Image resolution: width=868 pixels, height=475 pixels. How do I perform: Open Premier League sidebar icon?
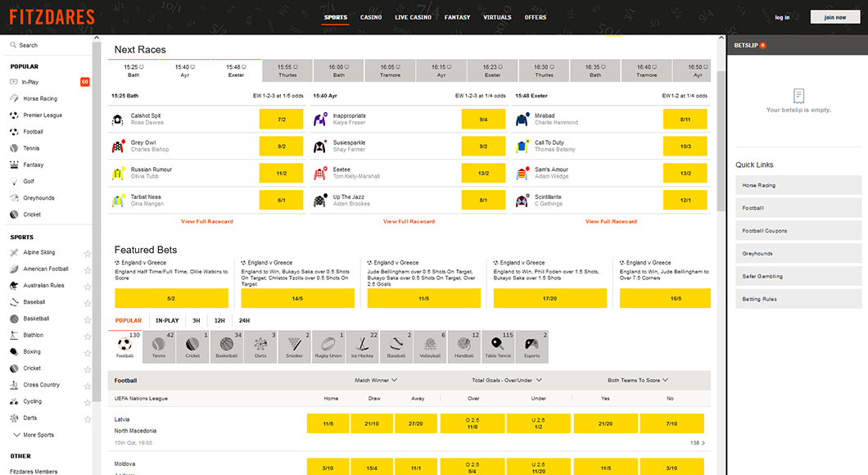point(14,115)
